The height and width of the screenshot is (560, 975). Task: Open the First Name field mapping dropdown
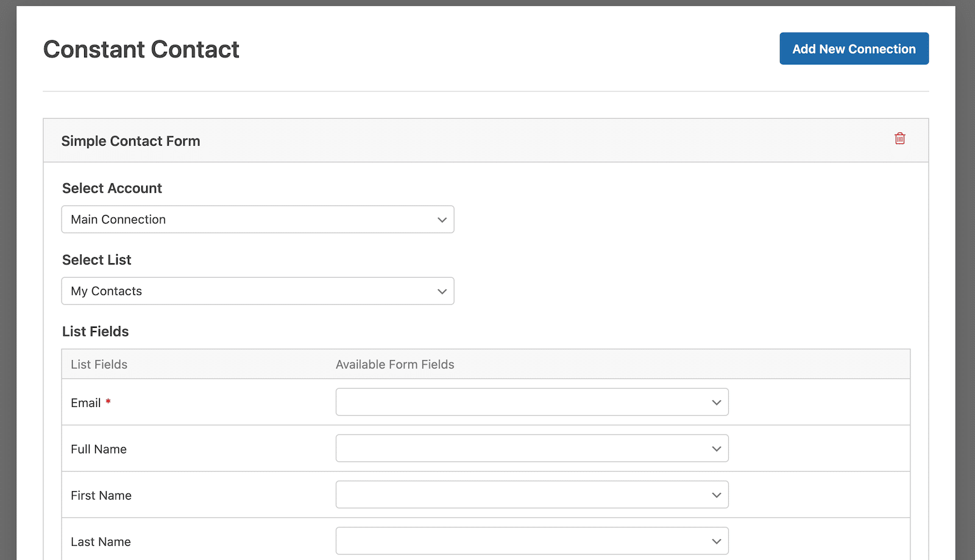531,495
